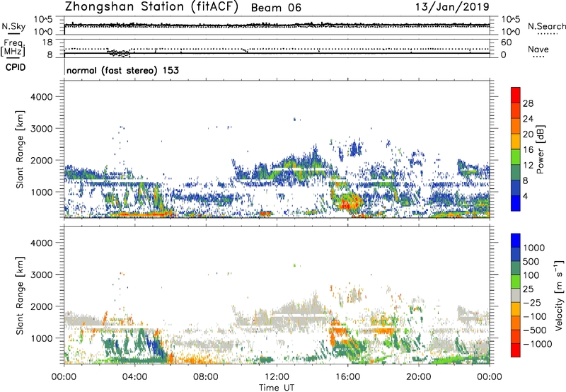Screen dimensions: 566x392
Task: Click the "CPID" row label
Action: tap(16, 67)
